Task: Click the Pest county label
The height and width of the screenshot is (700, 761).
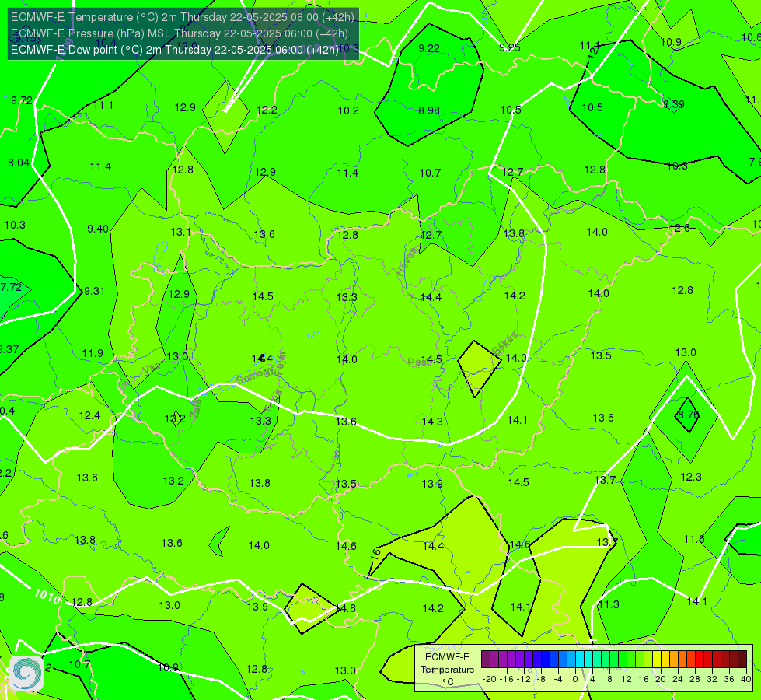Action: pyautogui.click(x=417, y=362)
